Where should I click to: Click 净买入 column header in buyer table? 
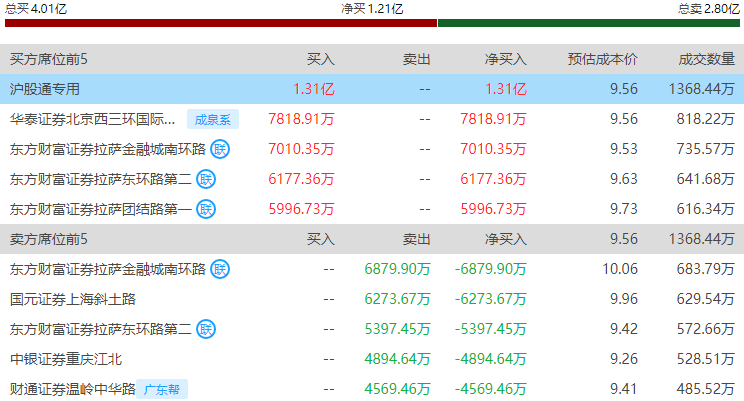click(506, 59)
